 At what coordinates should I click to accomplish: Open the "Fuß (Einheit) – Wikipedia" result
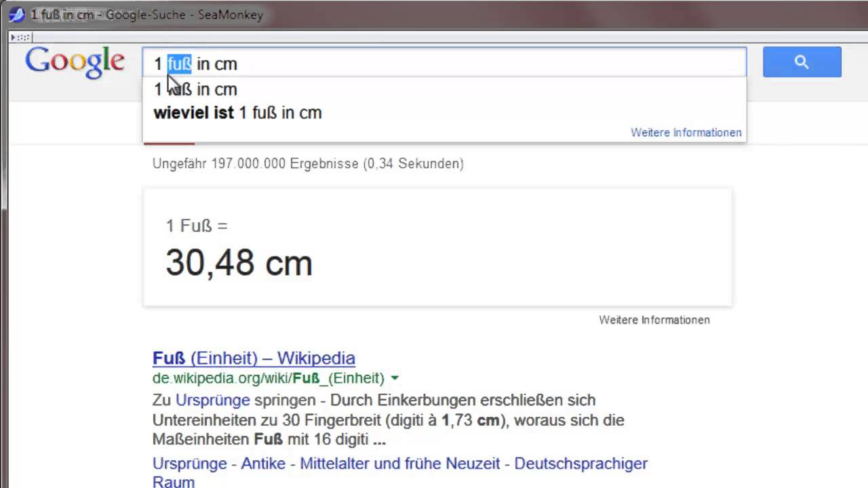(254, 358)
